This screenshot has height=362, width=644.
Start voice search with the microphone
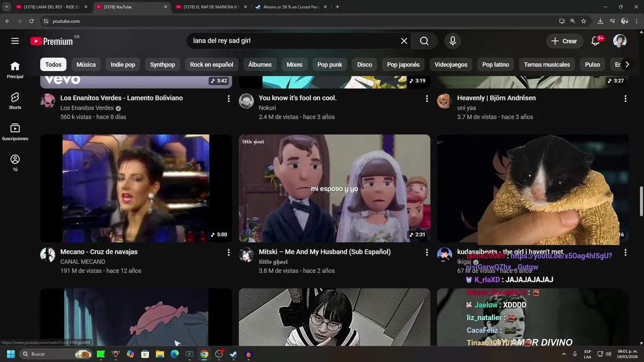coord(453,41)
